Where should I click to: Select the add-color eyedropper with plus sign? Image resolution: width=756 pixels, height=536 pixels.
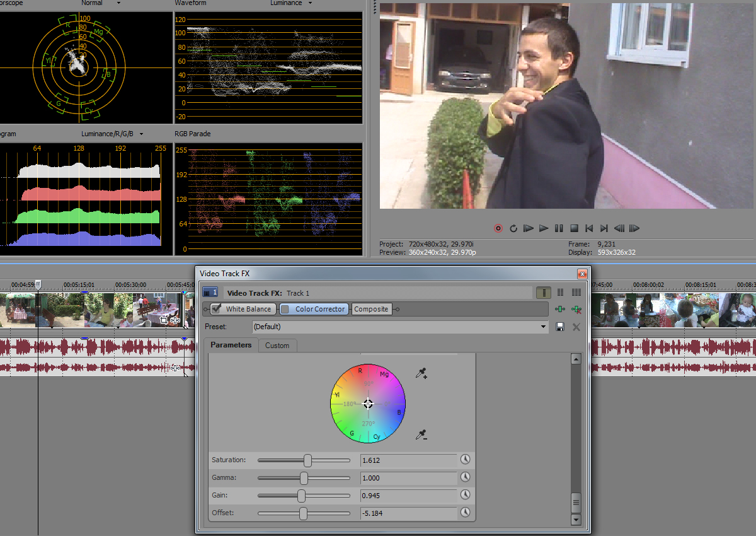[x=421, y=374]
